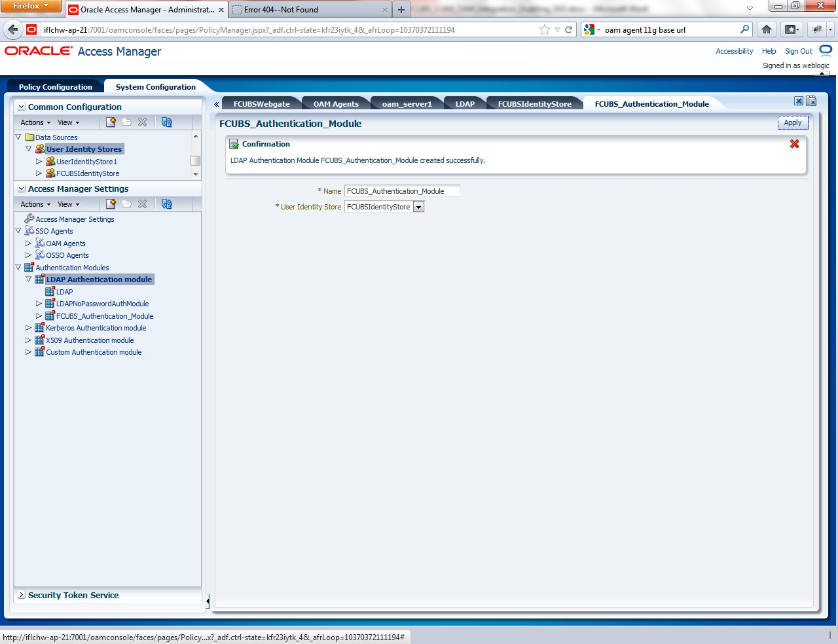Viewport: 838px width, 644px height.
Task: Select FCUBSIdentityStore in the tree
Action: pyautogui.click(x=88, y=173)
